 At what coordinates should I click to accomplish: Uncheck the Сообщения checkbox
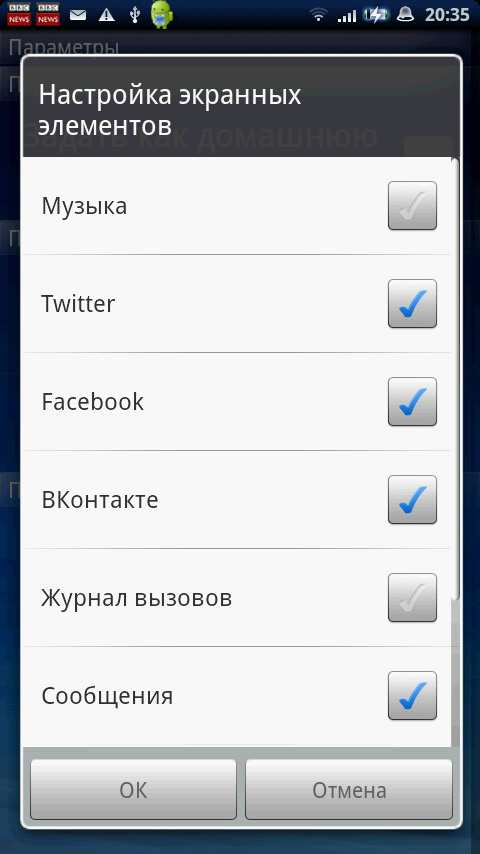click(x=412, y=696)
